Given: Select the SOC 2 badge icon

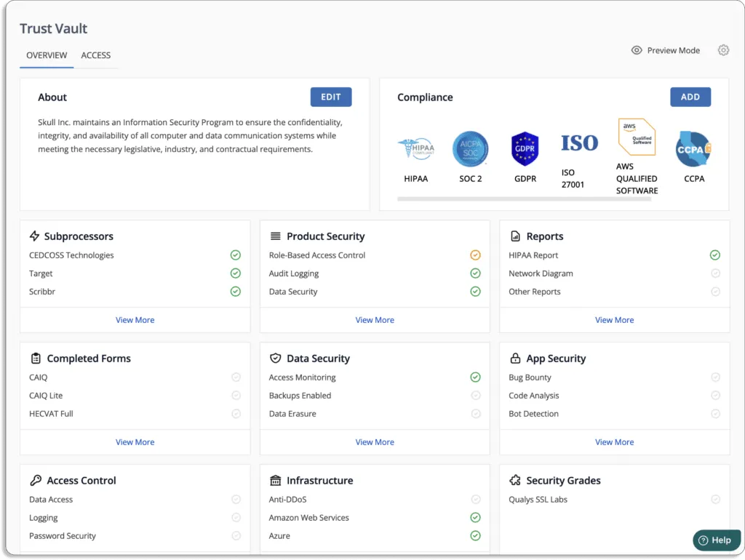Looking at the screenshot, I should (x=471, y=149).
